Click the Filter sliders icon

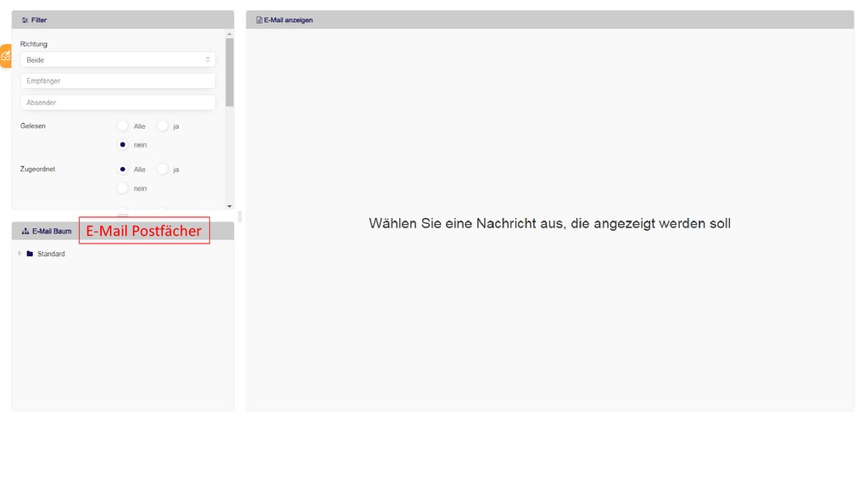[x=25, y=20]
